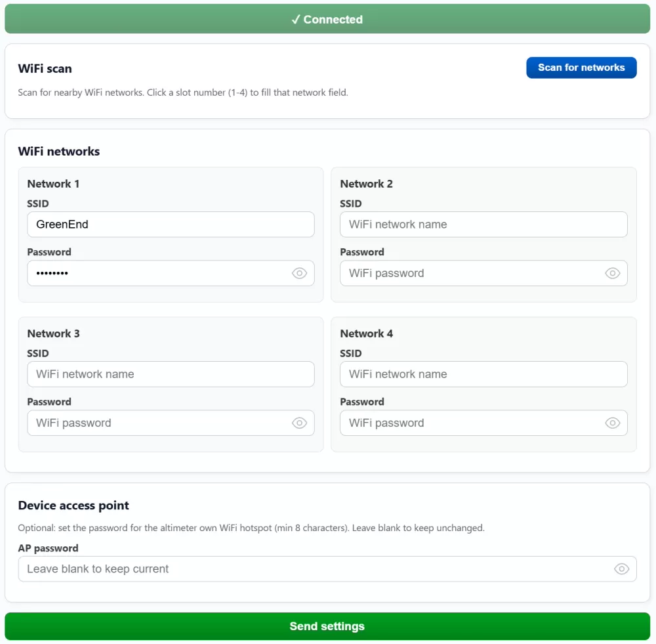
Task: Click the Connected status banner
Action: 327,19
